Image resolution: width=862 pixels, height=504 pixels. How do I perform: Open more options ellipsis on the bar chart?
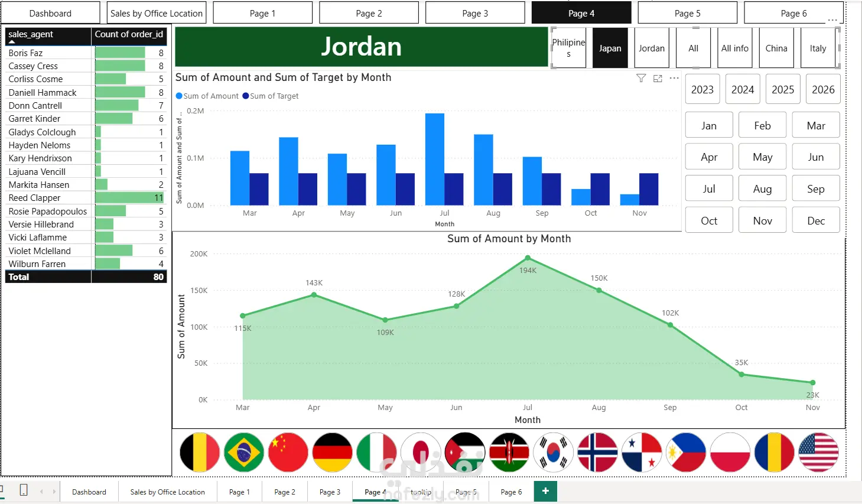point(674,78)
